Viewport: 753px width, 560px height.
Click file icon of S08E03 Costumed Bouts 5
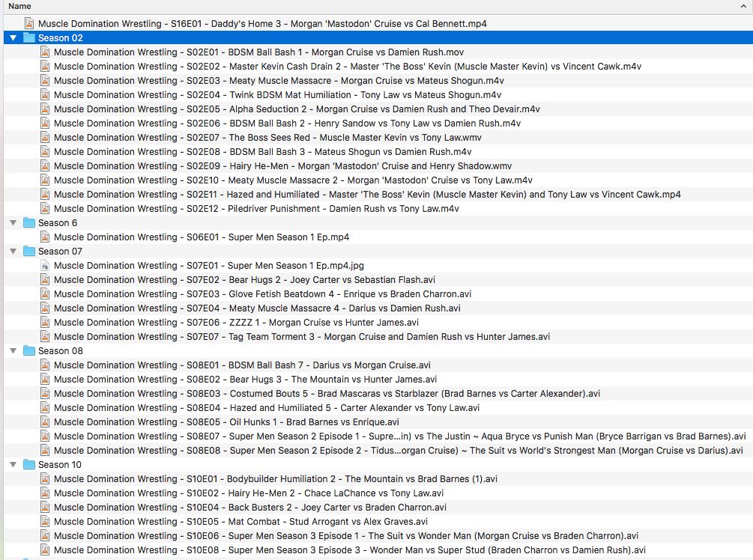pos(45,394)
